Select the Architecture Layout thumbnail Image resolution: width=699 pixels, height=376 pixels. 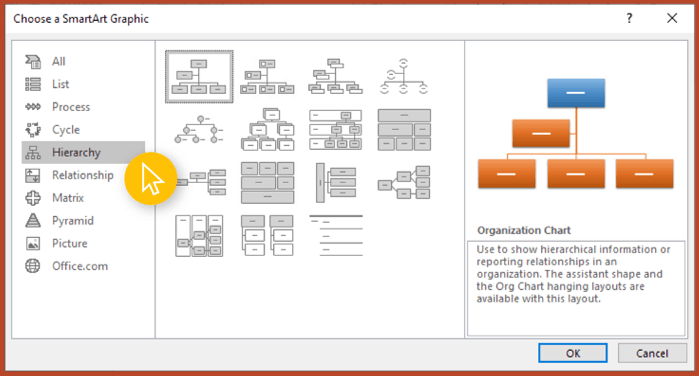click(x=267, y=182)
